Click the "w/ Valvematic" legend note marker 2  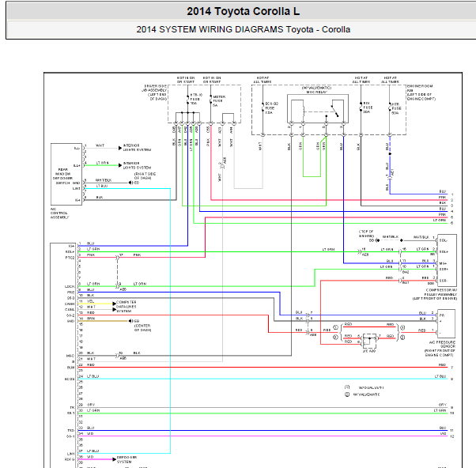click(x=347, y=394)
